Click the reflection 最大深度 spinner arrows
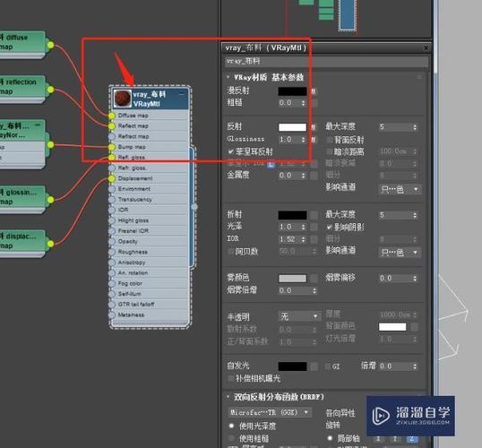Screen dimensions: 482x448 click(x=415, y=127)
